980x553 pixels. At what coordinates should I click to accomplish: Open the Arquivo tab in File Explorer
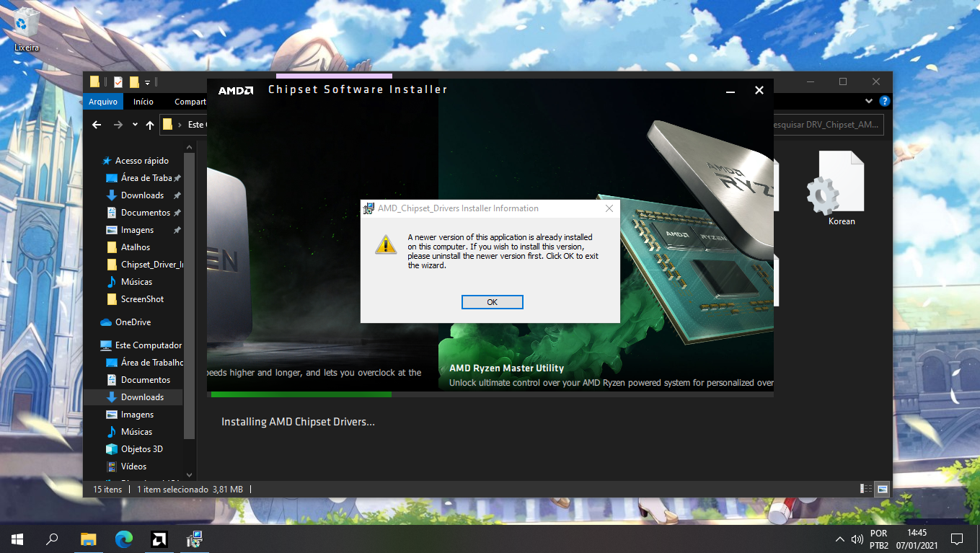(103, 102)
